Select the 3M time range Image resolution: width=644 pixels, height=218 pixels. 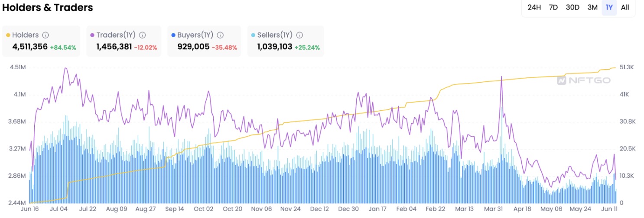click(x=592, y=7)
